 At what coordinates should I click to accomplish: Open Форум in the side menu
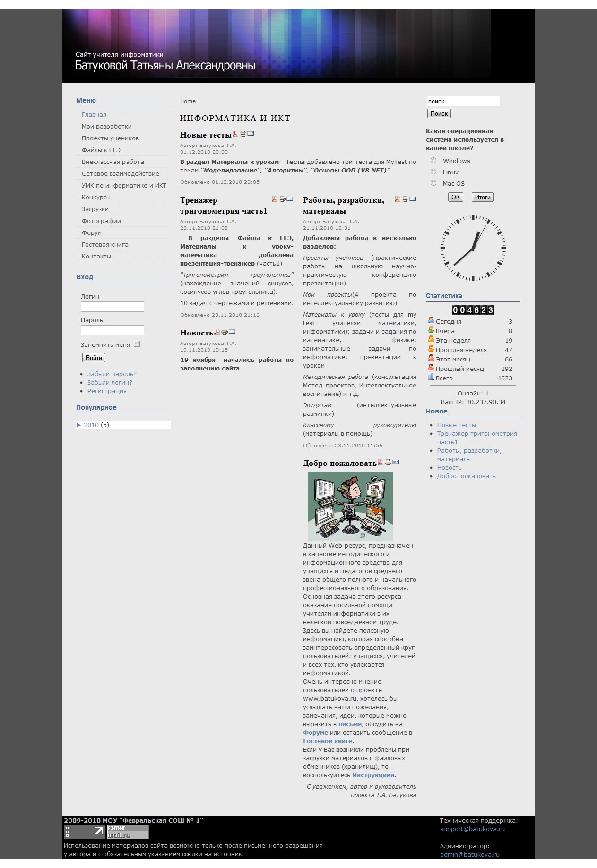click(x=92, y=233)
